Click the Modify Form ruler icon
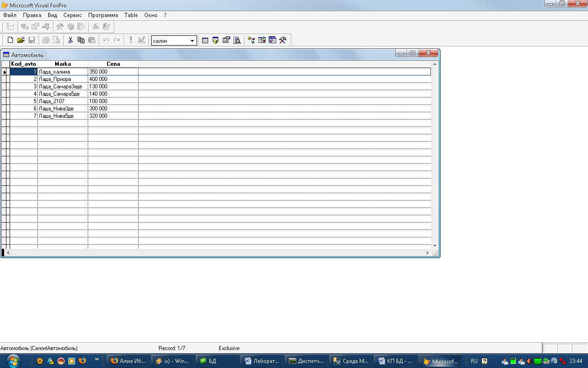This screenshot has height=368, width=588. [141, 40]
